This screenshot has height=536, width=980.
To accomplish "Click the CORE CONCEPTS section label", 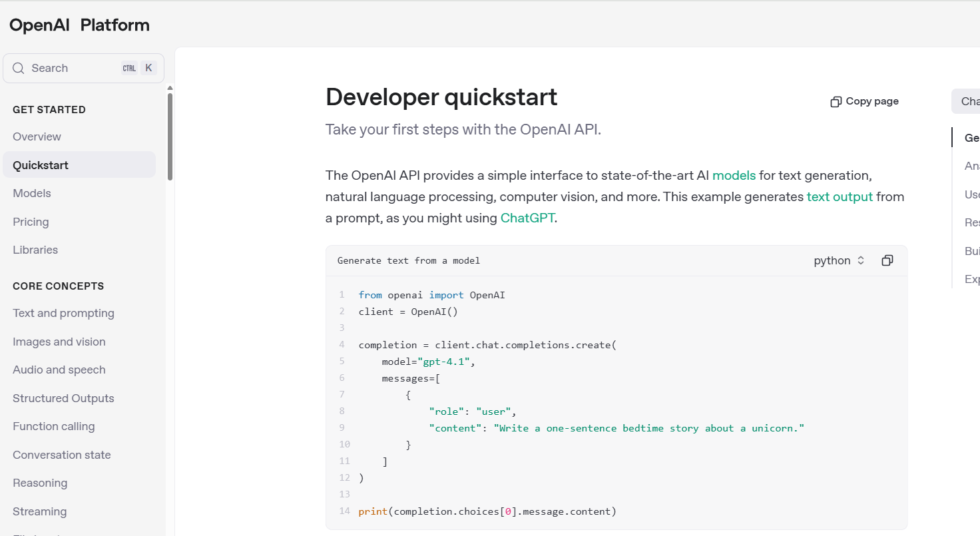I will pos(59,286).
